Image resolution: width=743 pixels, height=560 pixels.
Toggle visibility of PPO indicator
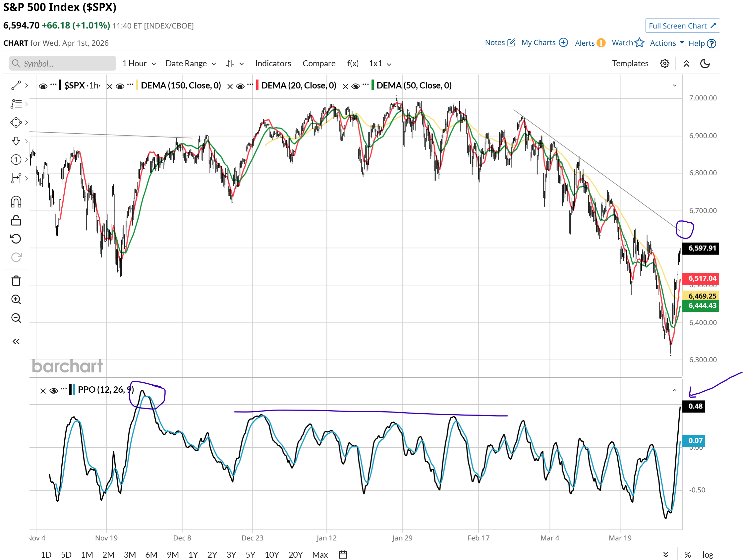click(53, 391)
